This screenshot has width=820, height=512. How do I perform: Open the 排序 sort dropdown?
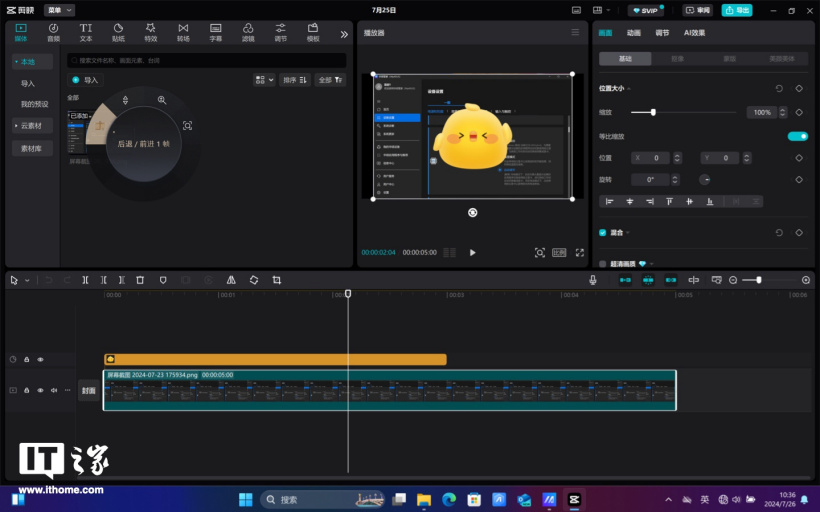coord(295,80)
